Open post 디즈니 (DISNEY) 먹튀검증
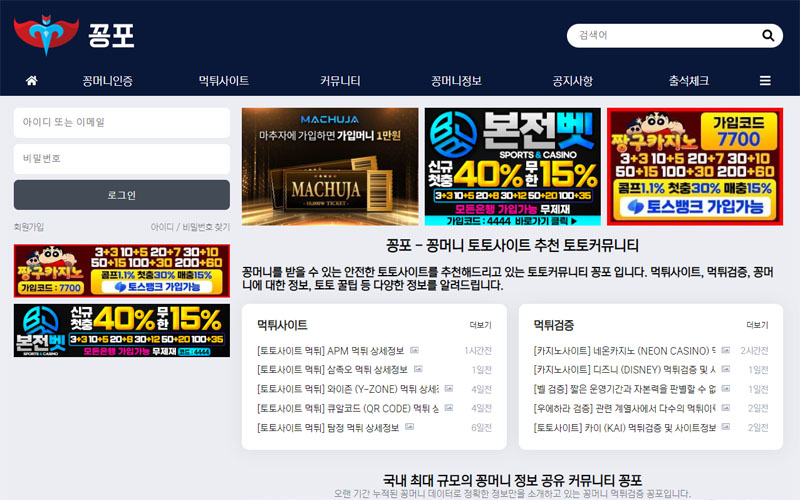Image resolution: width=800 pixels, height=500 pixels. click(624, 369)
